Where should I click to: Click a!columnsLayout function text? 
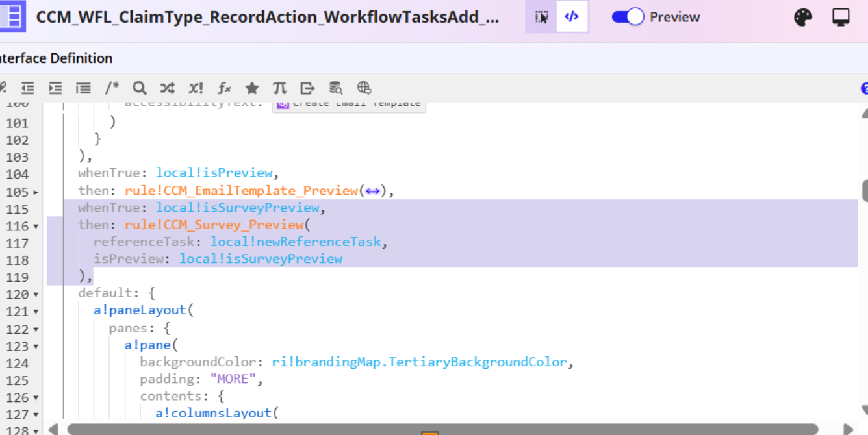point(213,413)
